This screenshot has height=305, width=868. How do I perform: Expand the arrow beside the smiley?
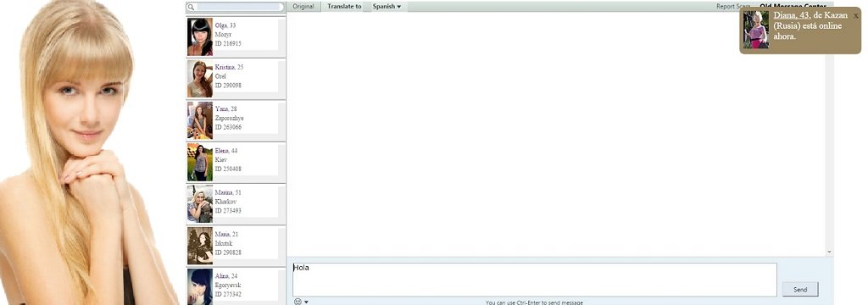click(307, 302)
